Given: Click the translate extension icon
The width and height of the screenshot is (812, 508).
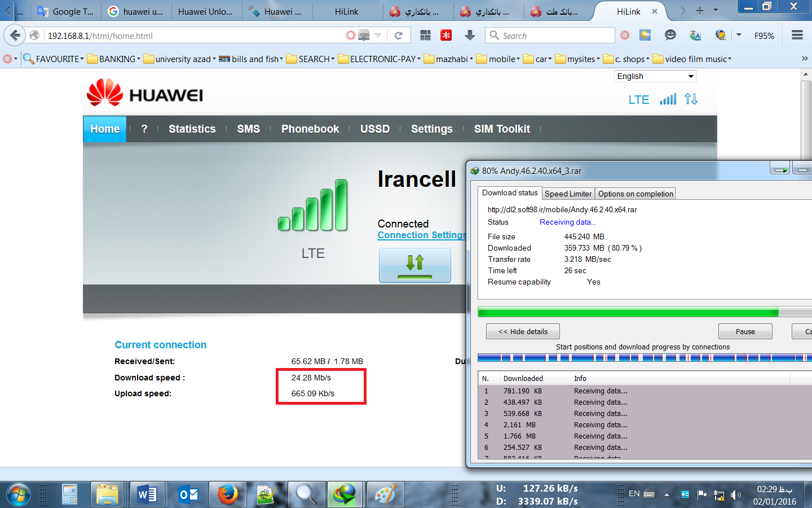Looking at the screenshot, I should coord(695,36).
